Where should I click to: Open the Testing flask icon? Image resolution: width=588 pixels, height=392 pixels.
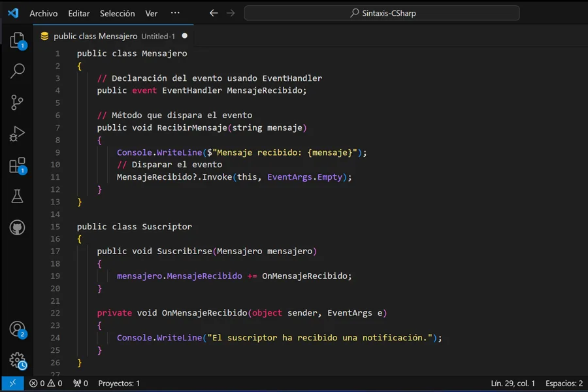(x=17, y=196)
